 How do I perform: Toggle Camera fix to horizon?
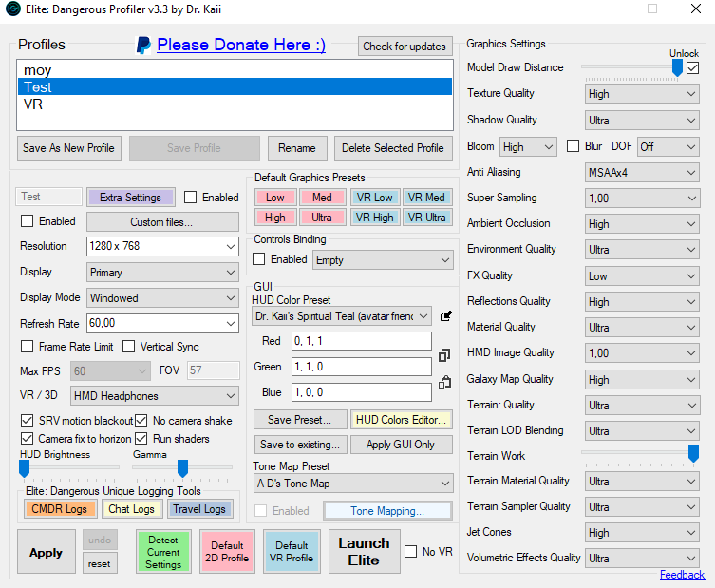click(27, 438)
